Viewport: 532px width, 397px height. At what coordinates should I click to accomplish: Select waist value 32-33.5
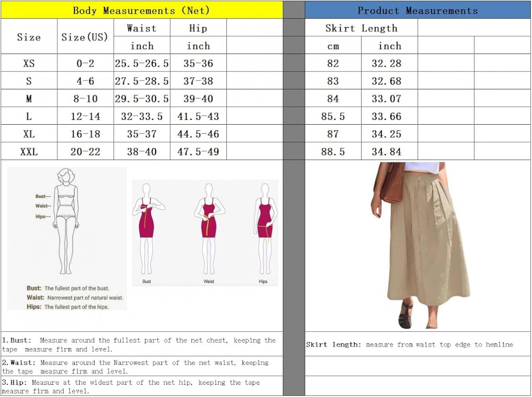tap(142, 116)
